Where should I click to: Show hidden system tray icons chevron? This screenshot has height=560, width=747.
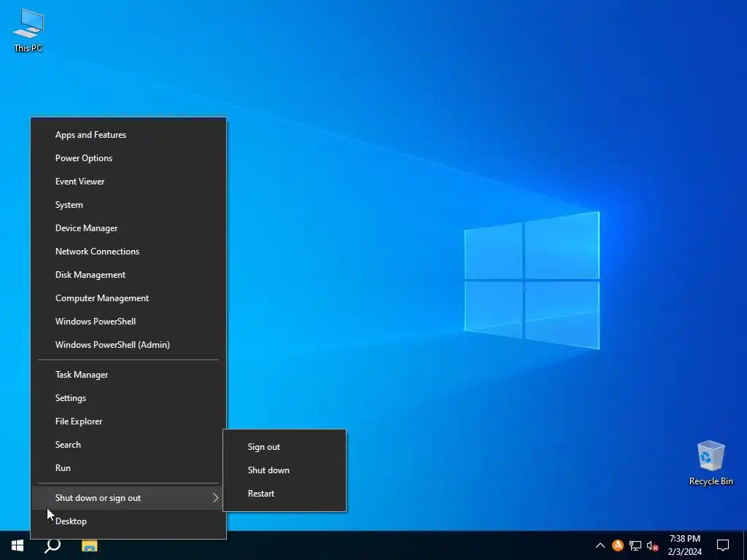600,545
